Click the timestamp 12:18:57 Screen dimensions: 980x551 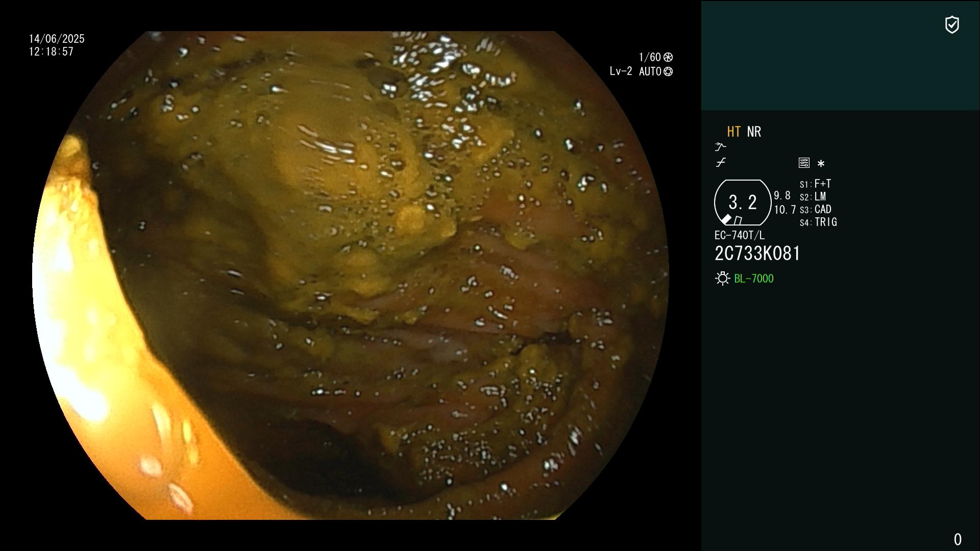51,52
